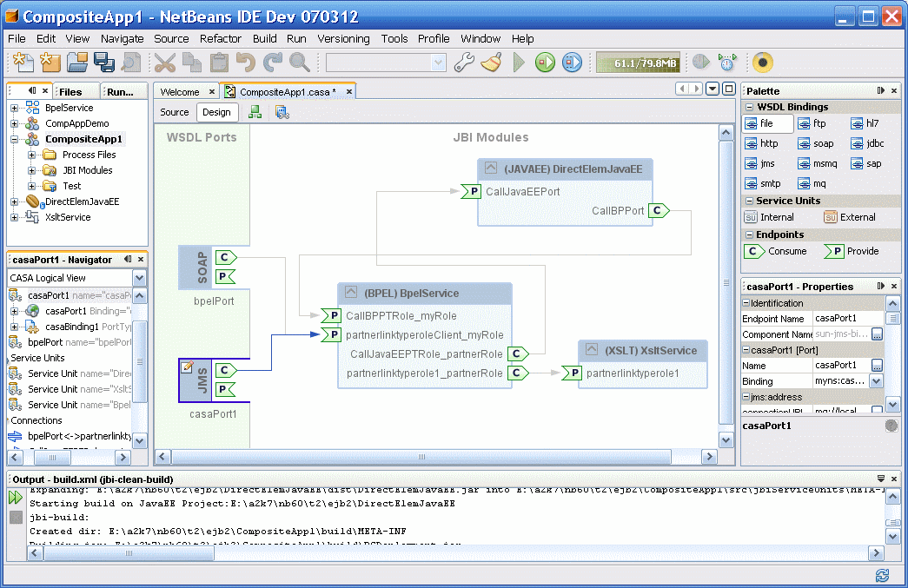Expand the BpelService project node

coord(15,108)
